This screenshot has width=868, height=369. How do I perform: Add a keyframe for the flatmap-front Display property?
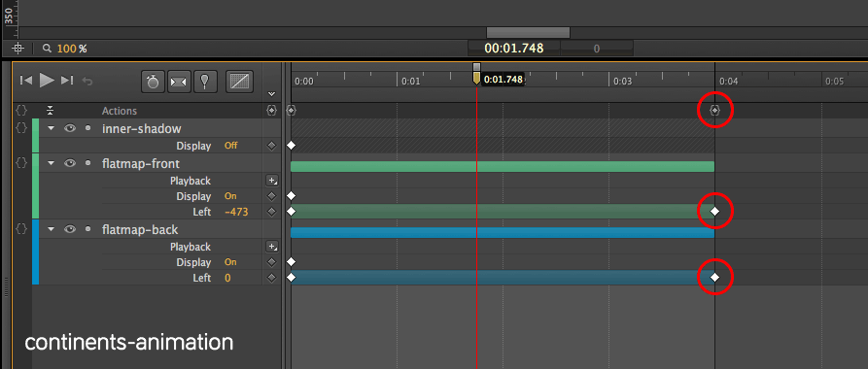pyautogui.click(x=271, y=196)
